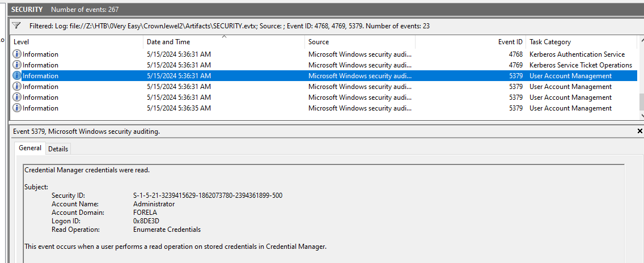
Task: Sort by Date and Time column
Action: point(168,42)
